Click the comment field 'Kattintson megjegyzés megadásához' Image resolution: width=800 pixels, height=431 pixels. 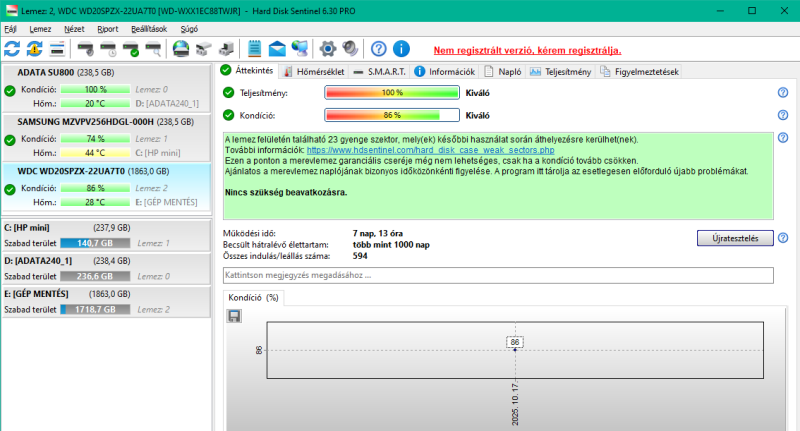[x=498, y=275]
